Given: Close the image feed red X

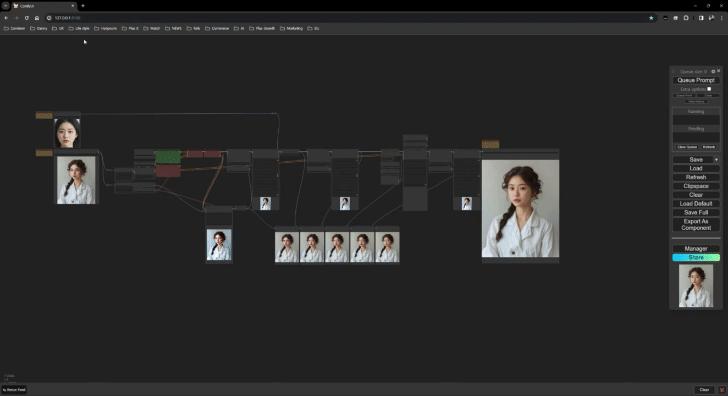Looking at the screenshot, I should (722, 390).
